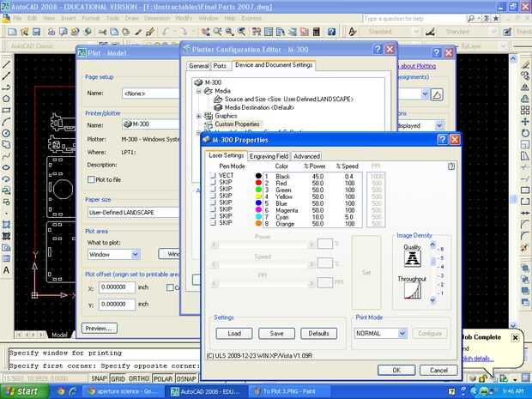532x399 pixels.
Task: Select the Line draw tool
Action: coord(6,64)
